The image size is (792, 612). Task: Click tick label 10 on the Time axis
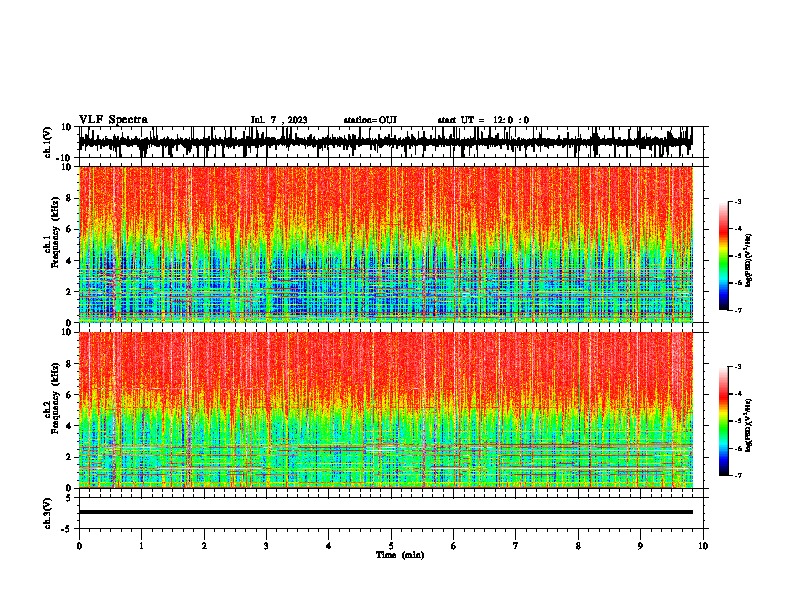[x=703, y=546]
